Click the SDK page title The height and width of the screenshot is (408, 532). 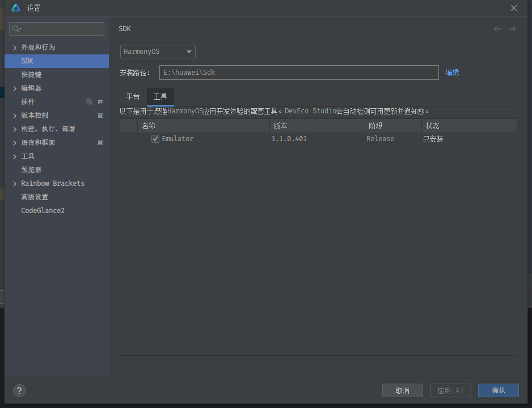coord(125,29)
